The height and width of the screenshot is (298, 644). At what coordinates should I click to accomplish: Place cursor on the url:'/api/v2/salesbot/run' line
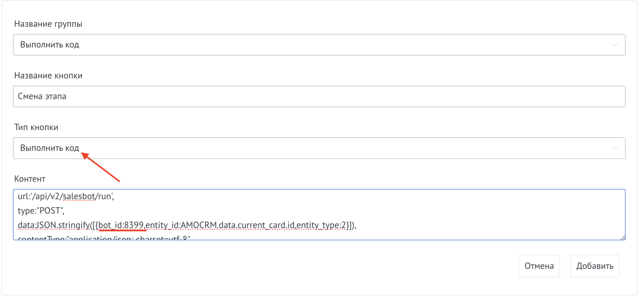[66, 196]
